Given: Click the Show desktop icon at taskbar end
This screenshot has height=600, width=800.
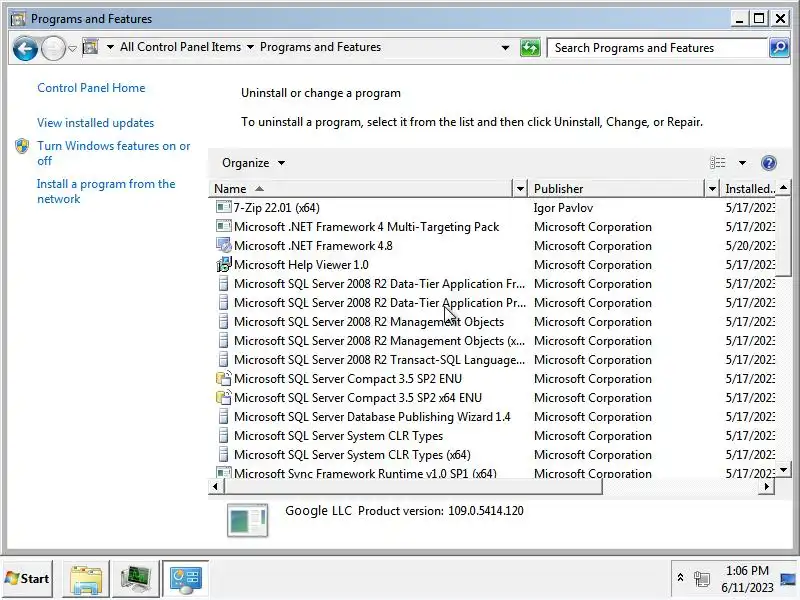Looking at the screenshot, I should coord(788,579).
